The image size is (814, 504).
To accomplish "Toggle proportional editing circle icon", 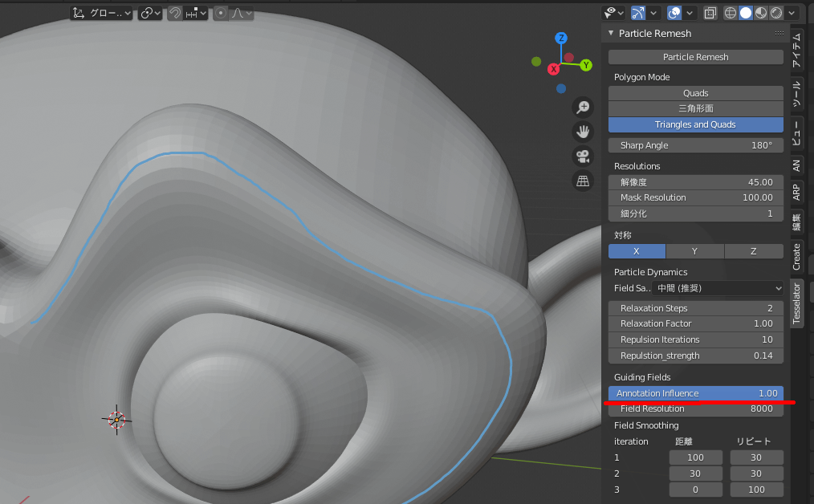I will (x=221, y=13).
